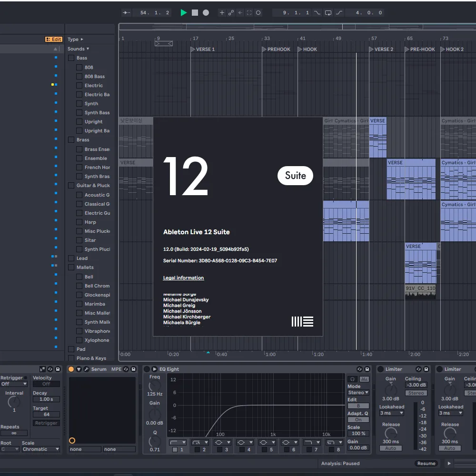Open the Retrigger Off dropdown

tap(14, 384)
